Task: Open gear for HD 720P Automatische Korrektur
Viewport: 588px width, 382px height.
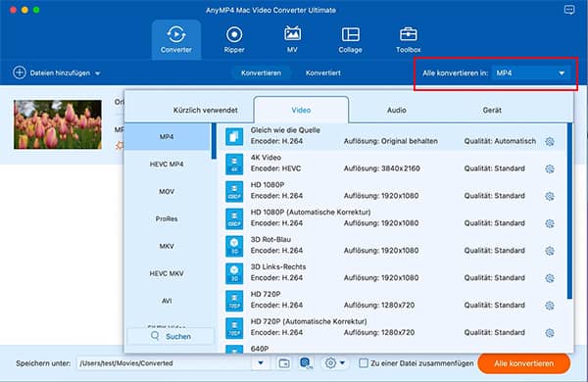Action: (550, 332)
